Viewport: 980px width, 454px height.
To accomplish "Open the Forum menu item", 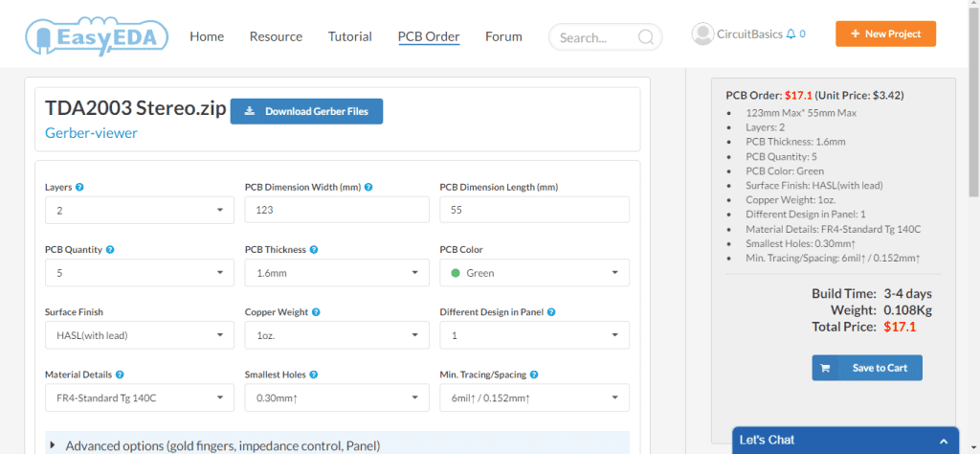I will coord(503,37).
